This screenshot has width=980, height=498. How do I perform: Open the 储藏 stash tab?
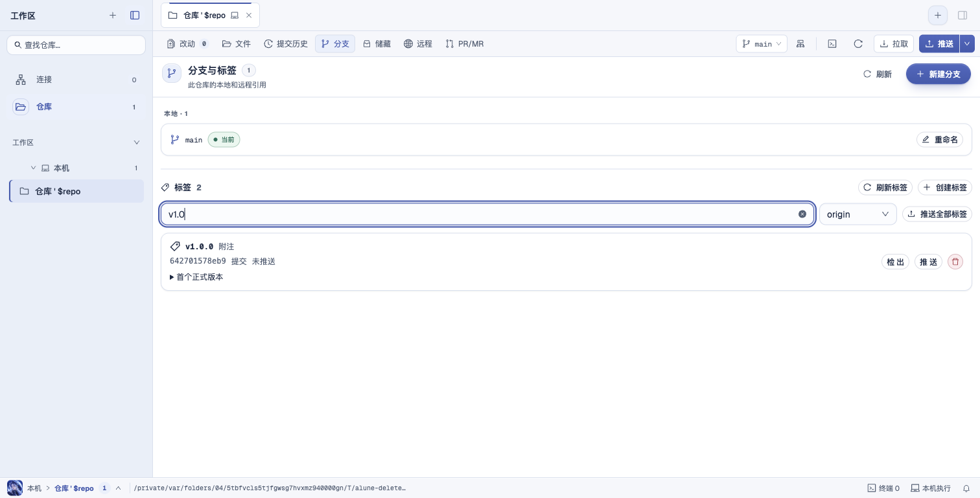point(377,43)
